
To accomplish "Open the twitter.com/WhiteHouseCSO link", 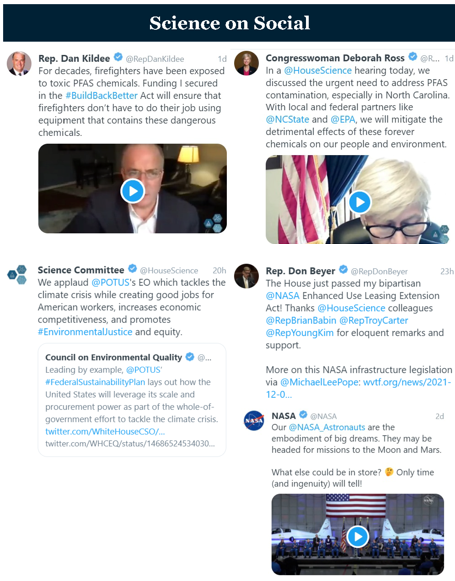I will coord(105,431).
